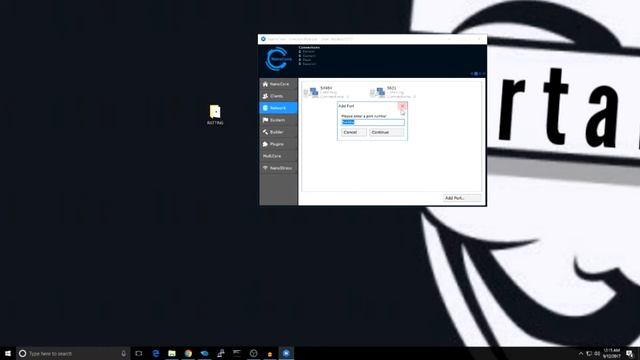Click the NanoCore logo in the header
Viewport: 640px width, 360px height.
278,59
